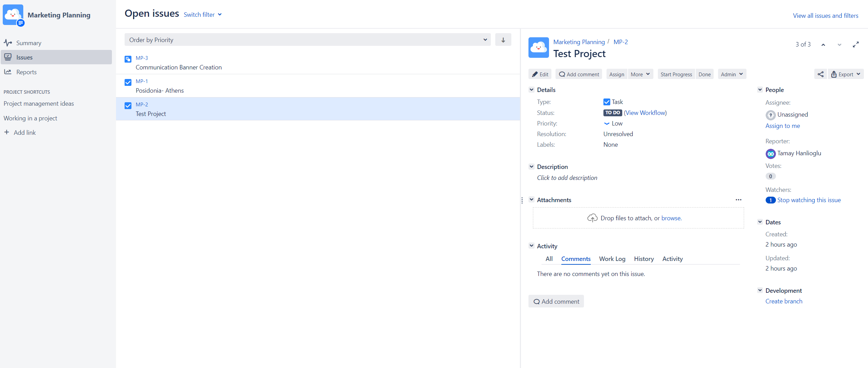This screenshot has width=868, height=368.
Task: Collapse the Activity section
Action: pos(532,246)
